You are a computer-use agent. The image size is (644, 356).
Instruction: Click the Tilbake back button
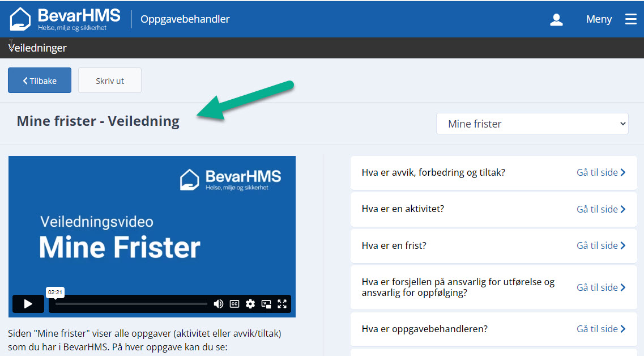[x=40, y=80]
